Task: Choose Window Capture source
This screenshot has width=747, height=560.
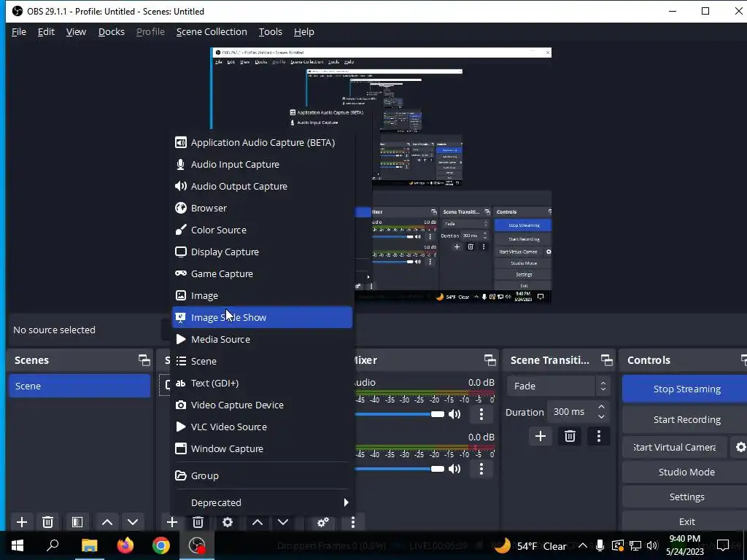Action: coord(262,448)
